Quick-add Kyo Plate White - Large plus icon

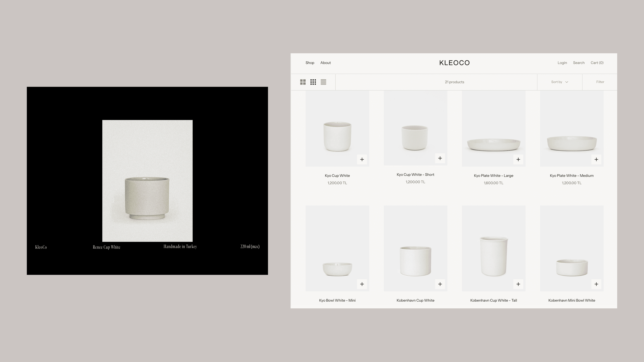pos(518,159)
